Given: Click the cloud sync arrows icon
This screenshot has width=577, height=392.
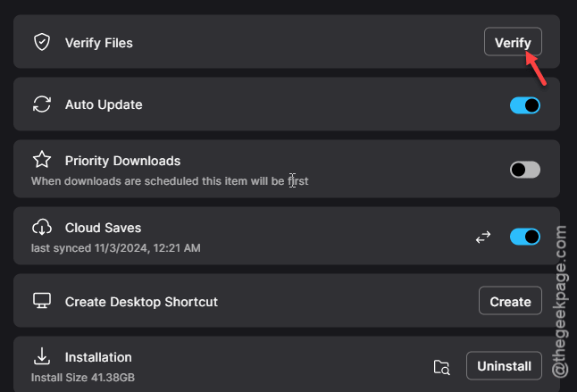Looking at the screenshot, I should [x=483, y=238].
